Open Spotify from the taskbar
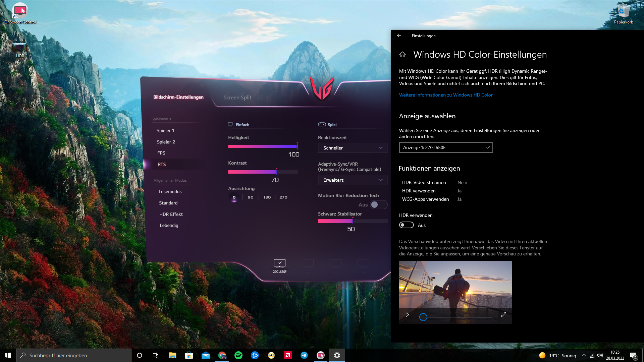 (238, 355)
